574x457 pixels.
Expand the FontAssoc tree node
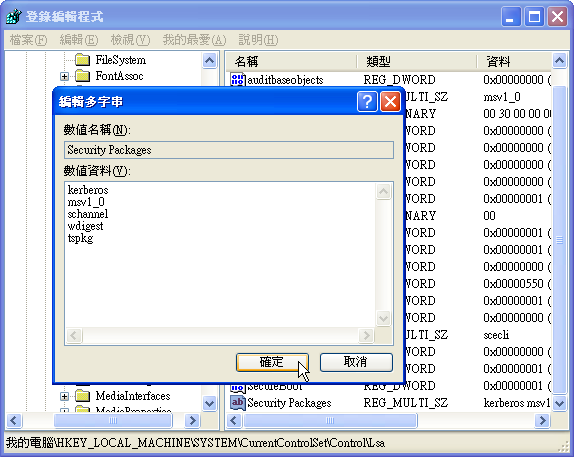pos(64,76)
